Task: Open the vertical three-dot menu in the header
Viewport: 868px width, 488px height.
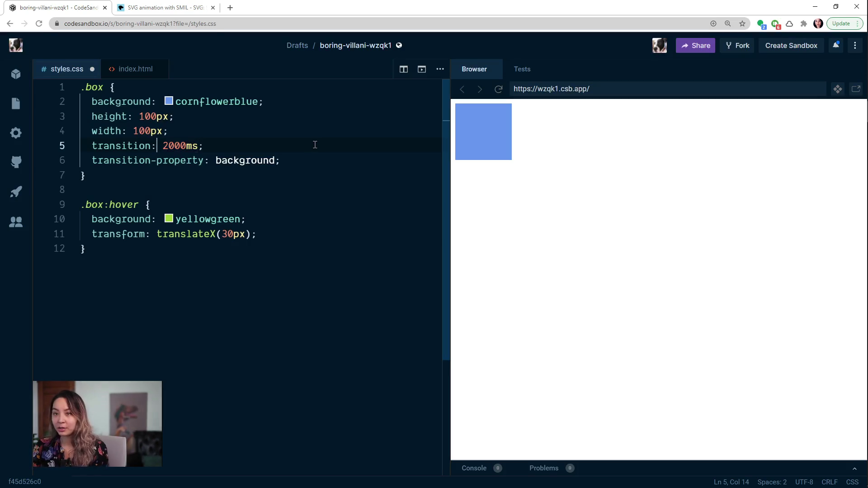Action: click(x=855, y=45)
